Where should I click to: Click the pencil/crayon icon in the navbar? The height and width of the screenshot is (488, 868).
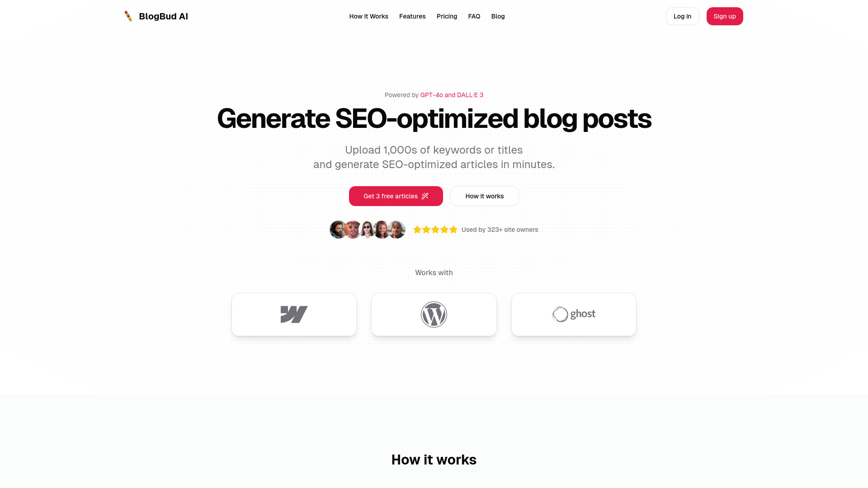pyautogui.click(x=128, y=16)
